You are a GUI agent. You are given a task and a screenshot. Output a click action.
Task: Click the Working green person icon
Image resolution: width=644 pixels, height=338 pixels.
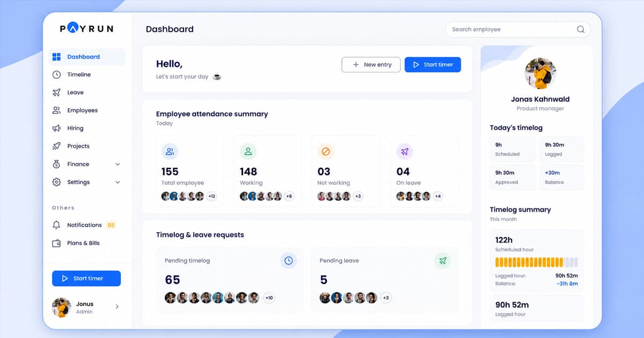(x=248, y=152)
